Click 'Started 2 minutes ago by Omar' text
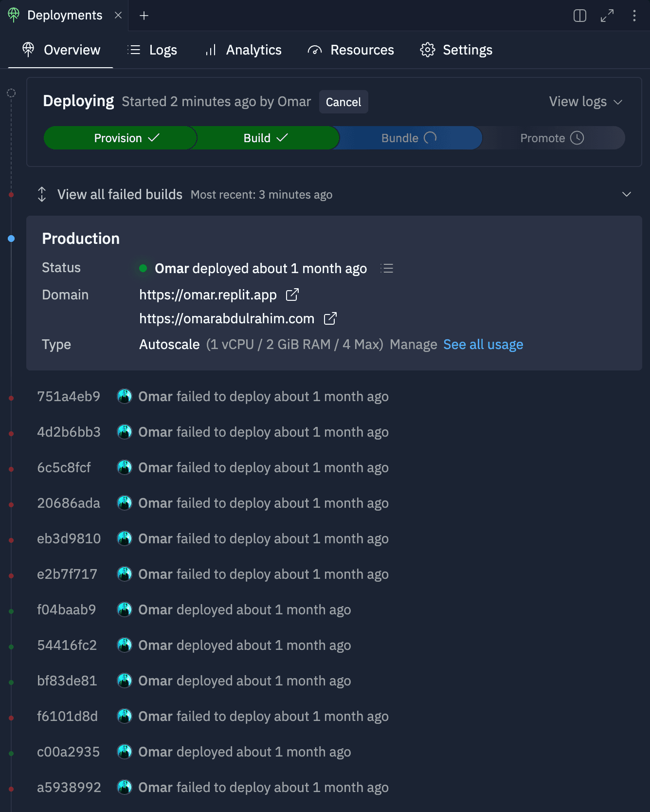The width and height of the screenshot is (650, 812). pos(216,101)
